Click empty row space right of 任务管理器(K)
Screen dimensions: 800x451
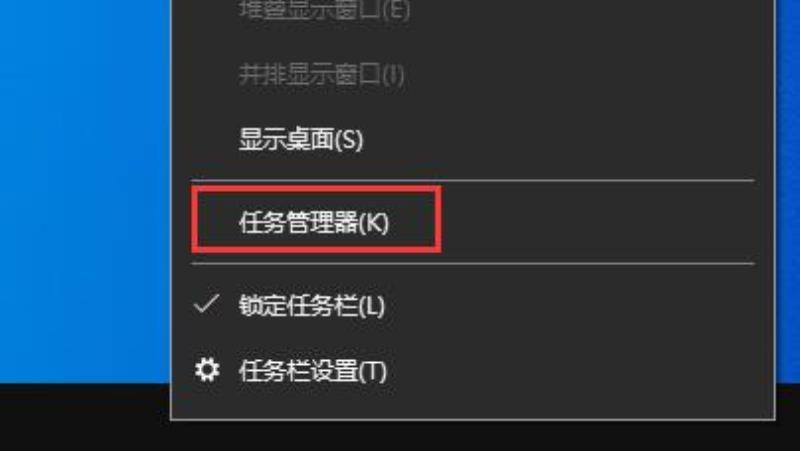pos(597,222)
